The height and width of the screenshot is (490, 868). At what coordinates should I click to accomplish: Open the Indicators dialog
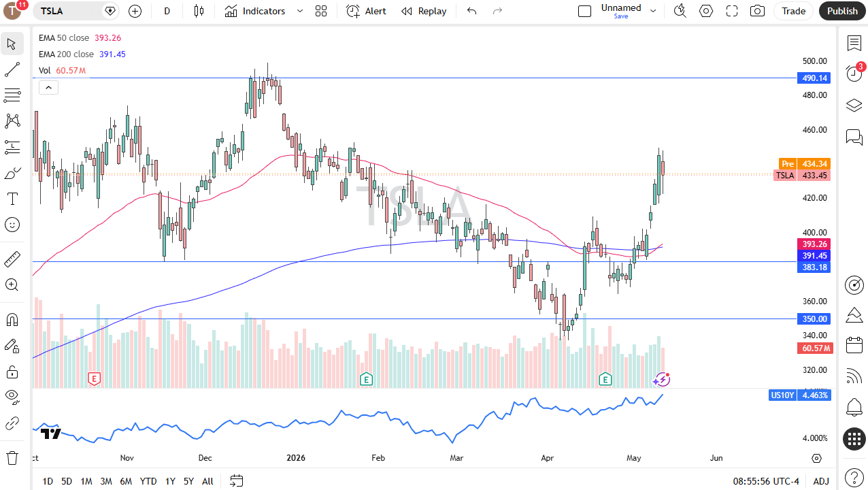(255, 11)
